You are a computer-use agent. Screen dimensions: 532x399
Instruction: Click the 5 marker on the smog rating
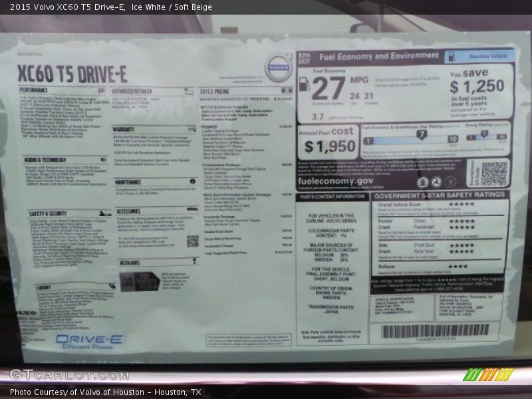click(484, 134)
